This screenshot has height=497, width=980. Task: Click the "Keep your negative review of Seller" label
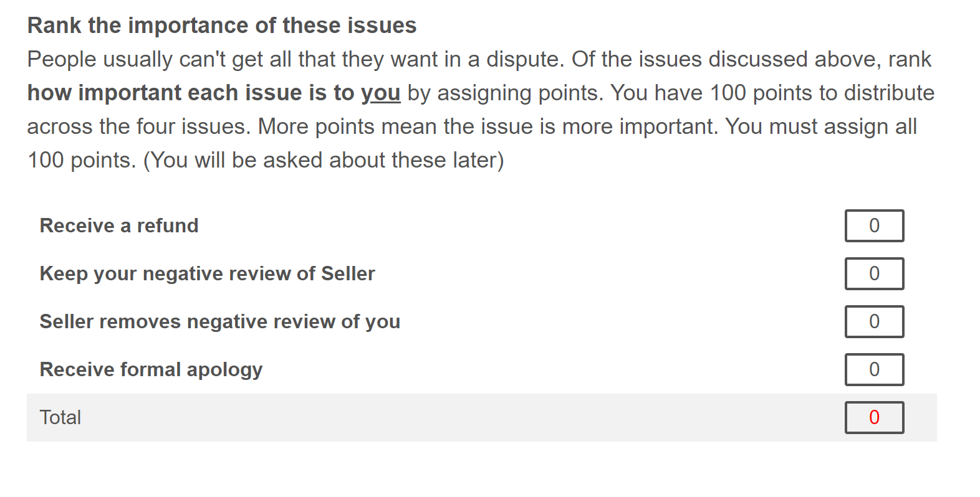pyautogui.click(x=207, y=273)
